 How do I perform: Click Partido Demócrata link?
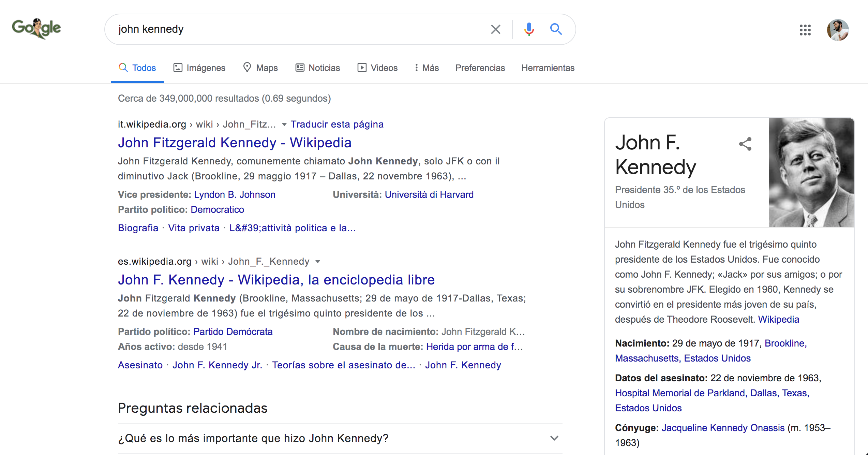click(233, 332)
